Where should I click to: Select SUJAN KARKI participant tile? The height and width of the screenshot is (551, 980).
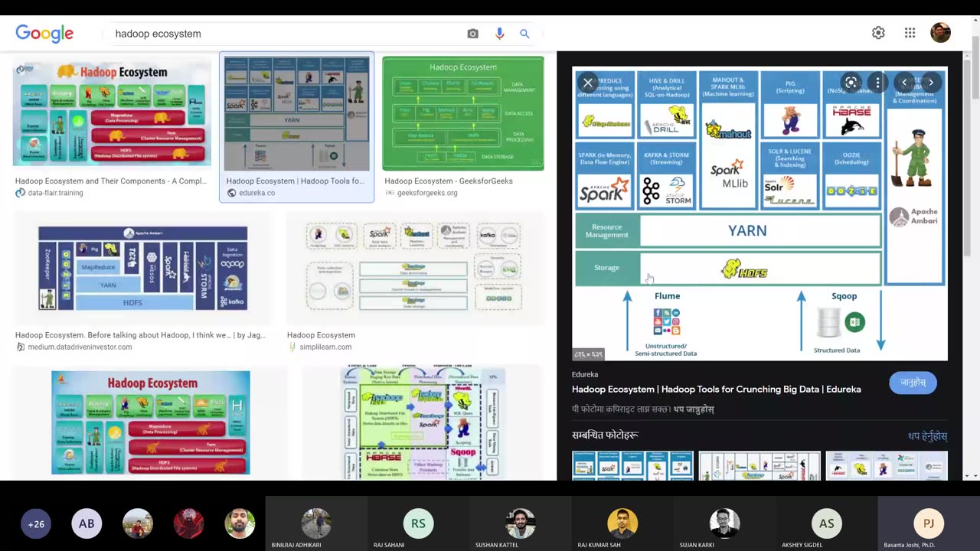[724, 523]
